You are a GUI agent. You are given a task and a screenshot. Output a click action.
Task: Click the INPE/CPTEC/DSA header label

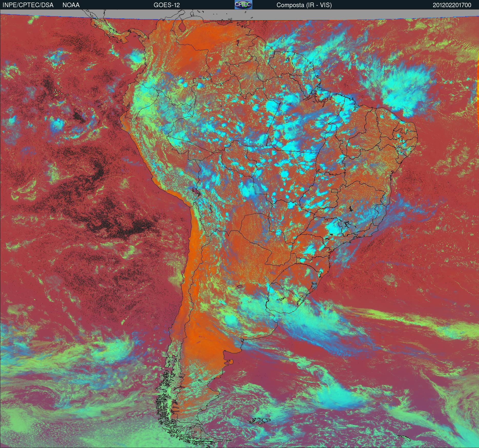28,5
